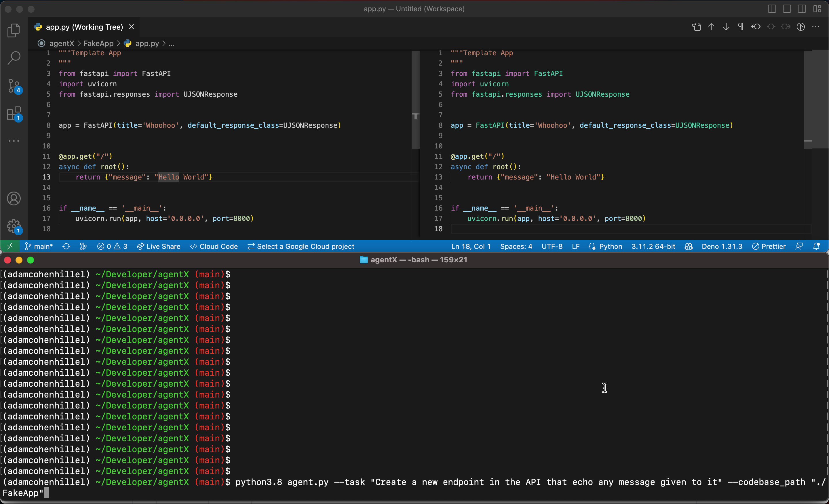This screenshot has width=829, height=504.
Task: Expand diff editor More Actions ellipsis
Action: click(815, 27)
